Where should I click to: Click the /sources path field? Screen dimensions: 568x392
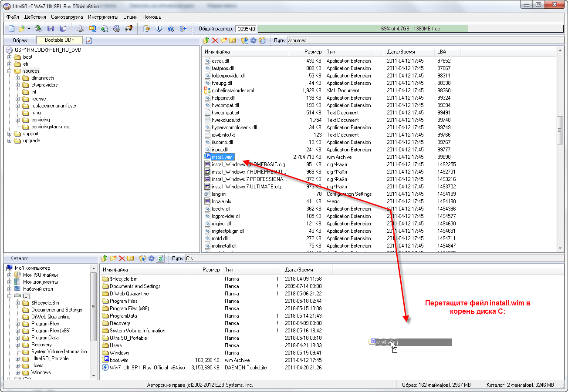425,40
